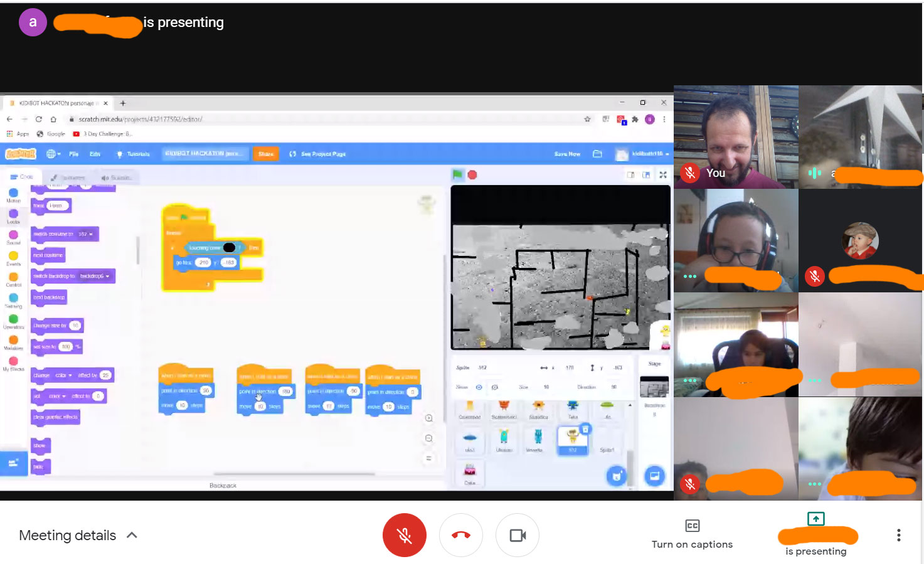Click the green flag to run project
The height and width of the screenshot is (564, 924).
pyautogui.click(x=457, y=174)
